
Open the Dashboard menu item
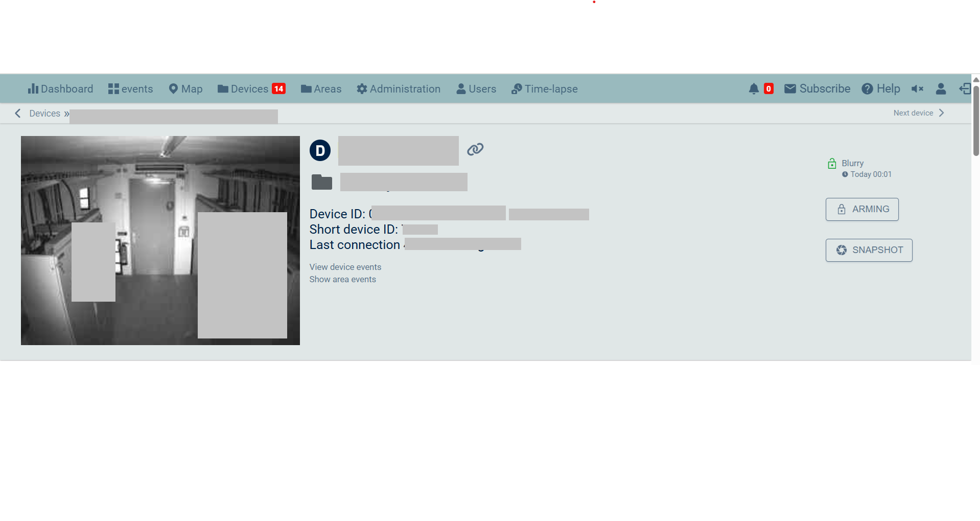click(x=60, y=89)
